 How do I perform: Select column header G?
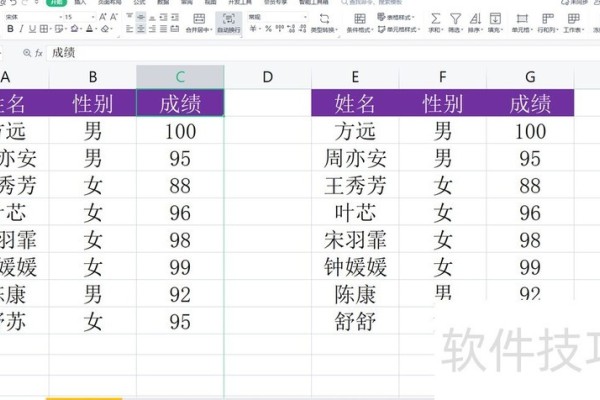pos(530,77)
